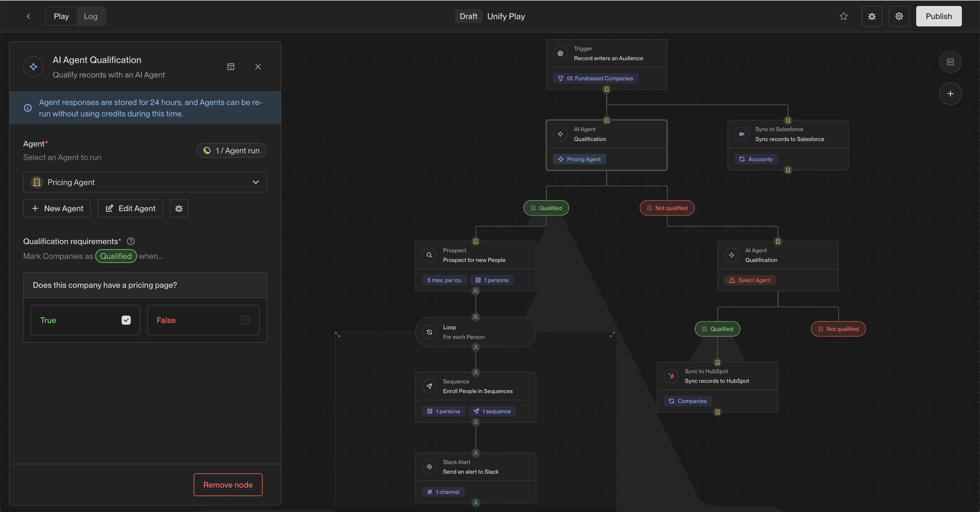Open the Pricing Agent selector dropdown
The width and height of the screenshot is (980, 512).
[145, 182]
